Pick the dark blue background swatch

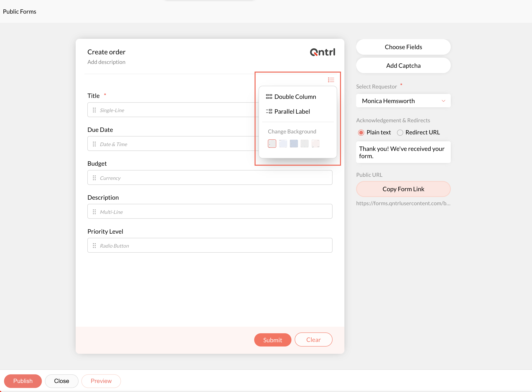tap(294, 144)
